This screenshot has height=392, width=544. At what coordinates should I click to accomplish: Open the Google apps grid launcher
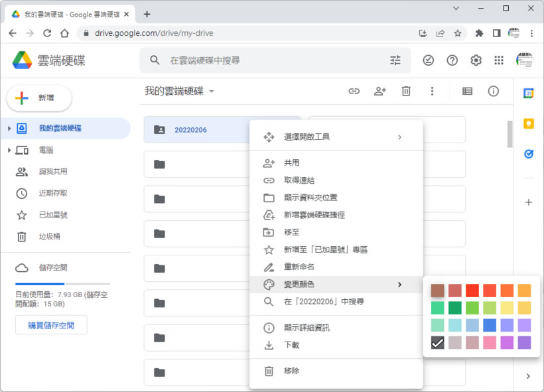click(499, 60)
